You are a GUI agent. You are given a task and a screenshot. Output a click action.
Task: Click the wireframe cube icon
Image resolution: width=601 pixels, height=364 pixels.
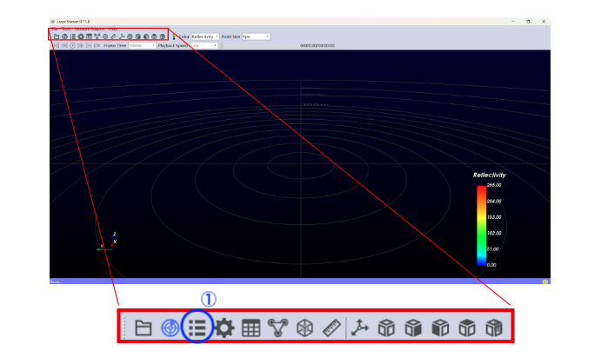coord(305,328)
